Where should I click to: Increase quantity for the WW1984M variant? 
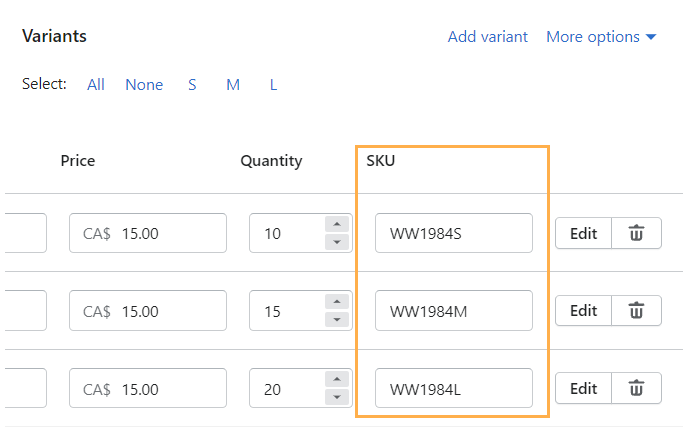pos(337,303)
